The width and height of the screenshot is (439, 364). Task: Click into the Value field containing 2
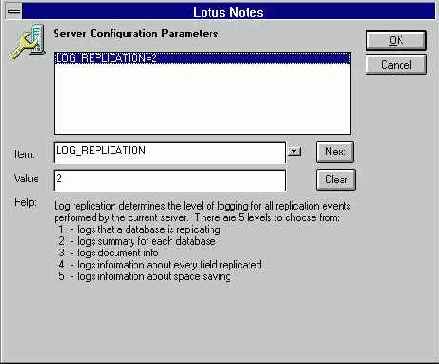(x=170, y=181)
